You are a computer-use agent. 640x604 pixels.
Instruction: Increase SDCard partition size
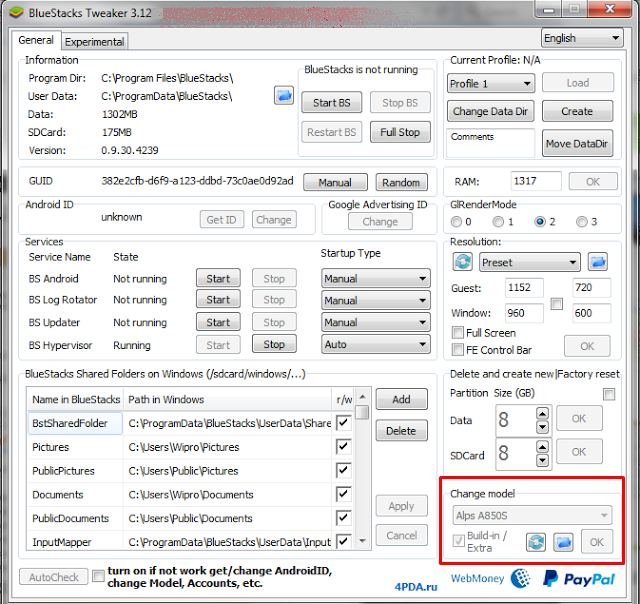tap(542, 447)
